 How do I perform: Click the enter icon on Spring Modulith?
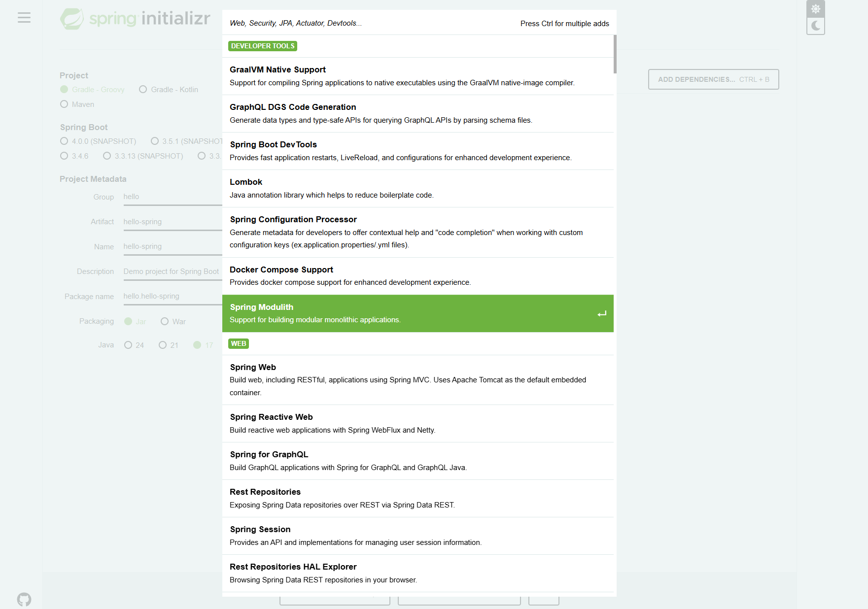(602, 313)
